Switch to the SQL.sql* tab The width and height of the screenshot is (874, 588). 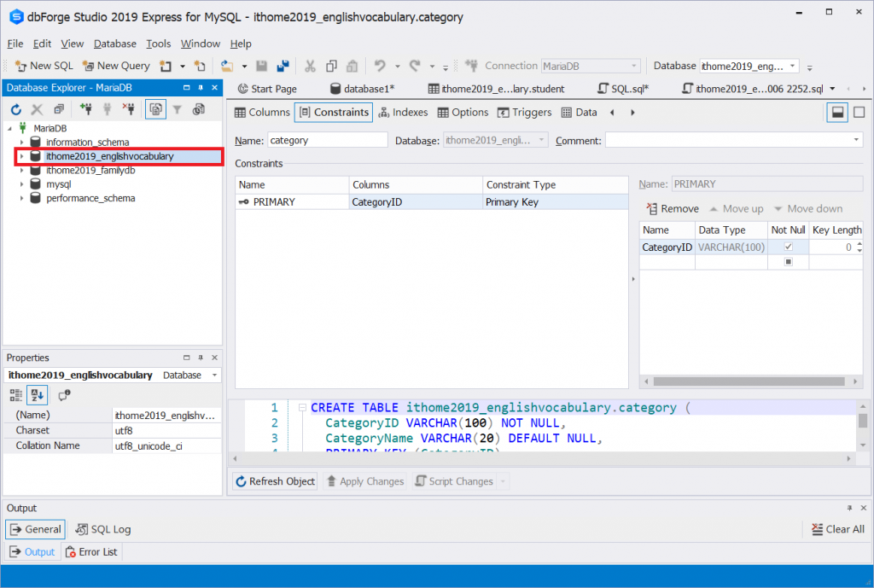tap(623, 89)
